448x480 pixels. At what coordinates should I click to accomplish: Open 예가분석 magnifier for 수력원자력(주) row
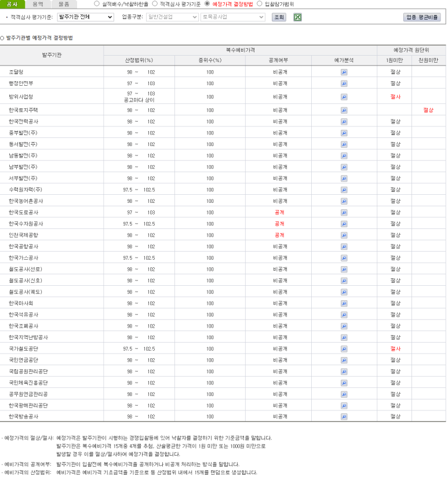tap(344, 190)
